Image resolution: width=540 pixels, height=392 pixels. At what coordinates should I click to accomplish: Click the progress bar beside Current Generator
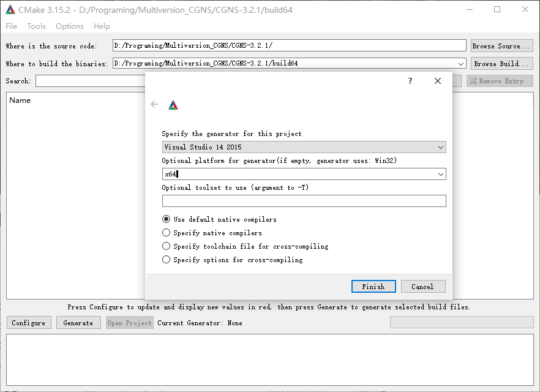point(462,322)
